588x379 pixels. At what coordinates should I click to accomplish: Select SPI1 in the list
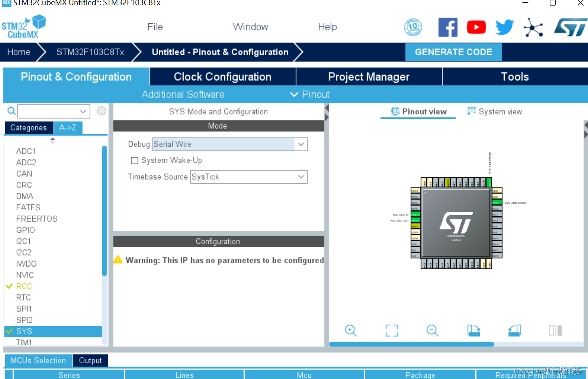[x=24, y=309]
